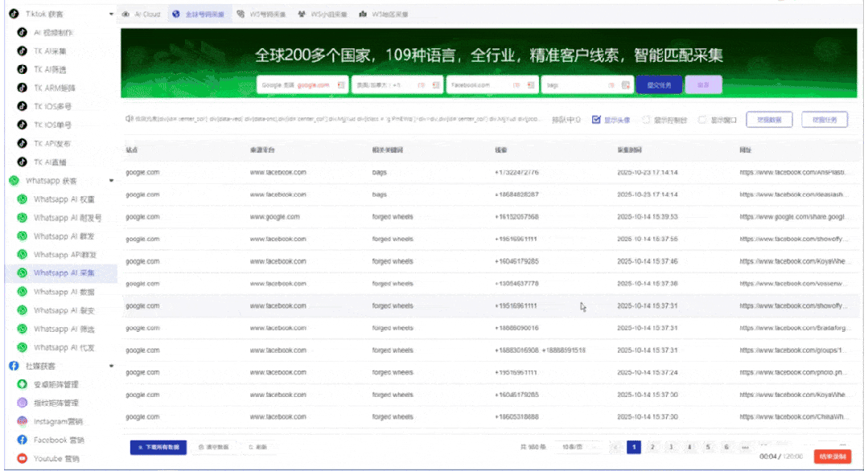The width and height of the screenshot is (868, 471).
Task: Click the light purple button beside 提交任务
Action: pyautogui.click(x=704, y=85)
